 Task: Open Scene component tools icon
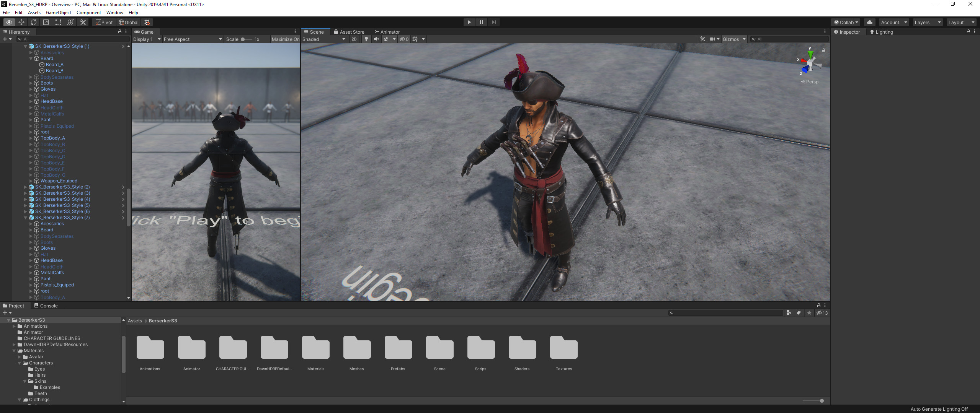(702, 39)
